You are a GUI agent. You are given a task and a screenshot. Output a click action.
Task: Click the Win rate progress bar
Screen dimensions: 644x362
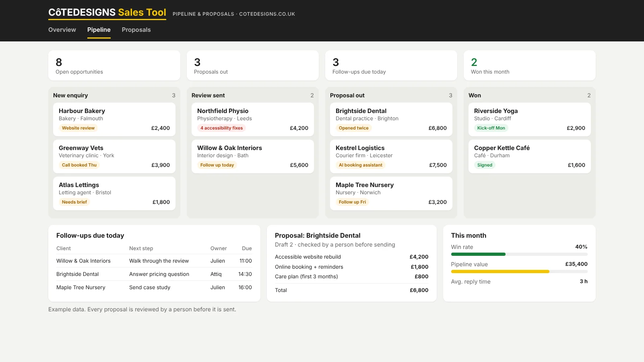coord(519,254)
